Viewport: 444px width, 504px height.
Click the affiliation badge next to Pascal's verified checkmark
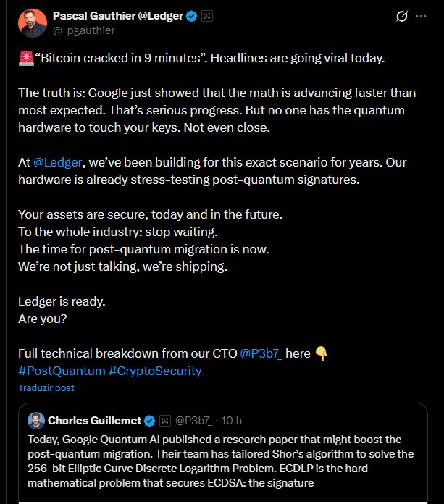coord(207,16)
